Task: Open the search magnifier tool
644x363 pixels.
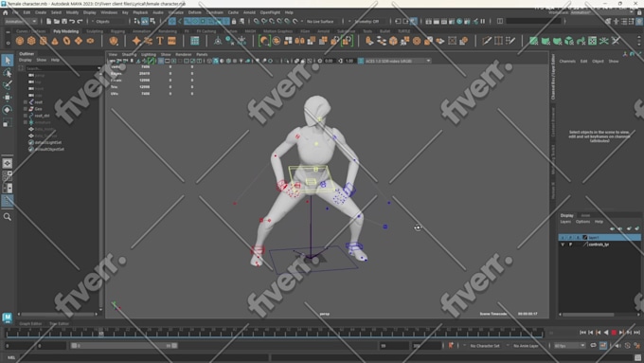Action: point(8,217)
